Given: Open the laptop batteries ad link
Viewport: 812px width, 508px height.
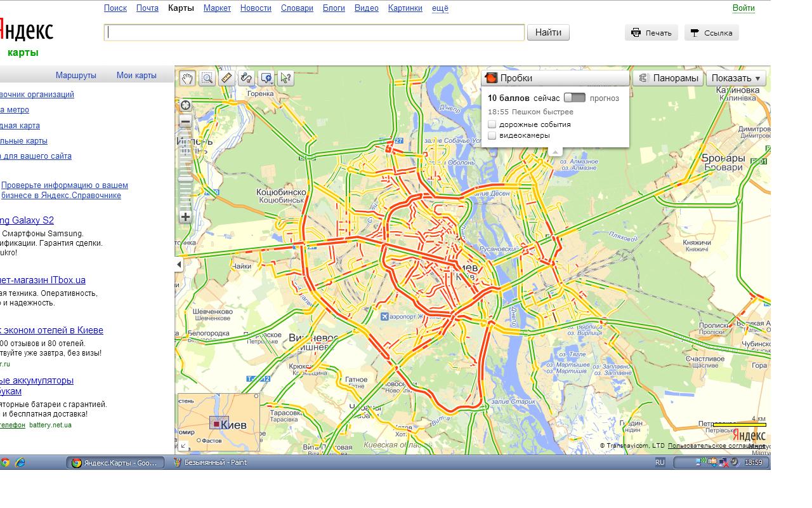Looking at the screenshot, I should pos(37,386).
